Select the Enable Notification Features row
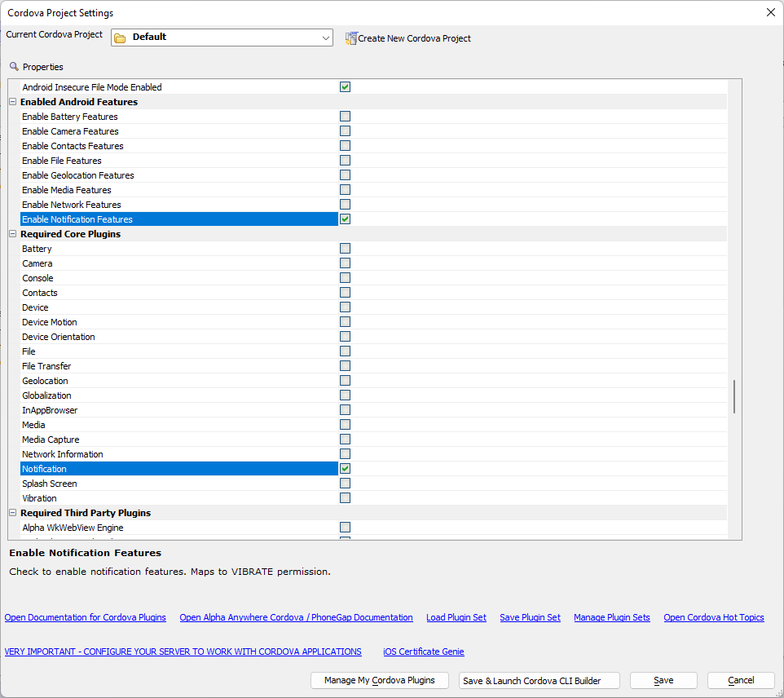 point(179,219)
